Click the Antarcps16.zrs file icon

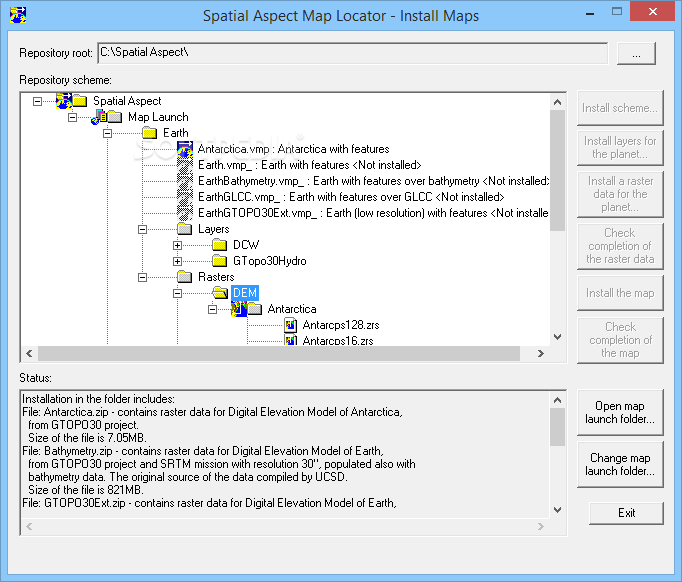click(x=291, y=340)
